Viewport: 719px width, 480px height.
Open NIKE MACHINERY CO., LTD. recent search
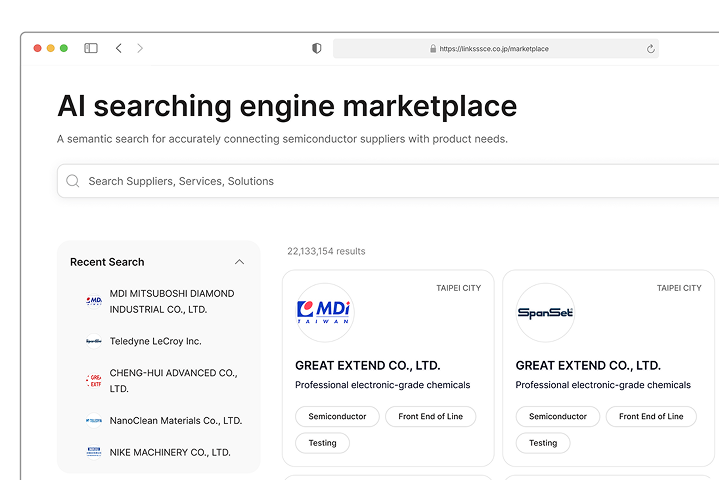click(x=170, y=452)
